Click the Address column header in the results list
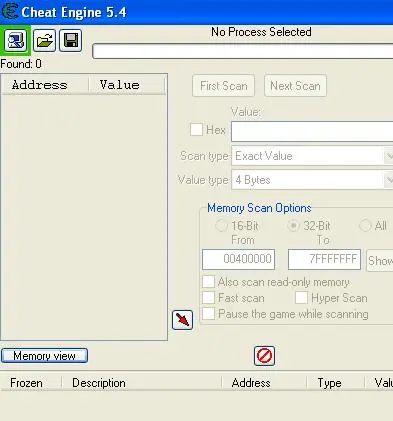Viewport: 393px width, 421px height. 45,85
